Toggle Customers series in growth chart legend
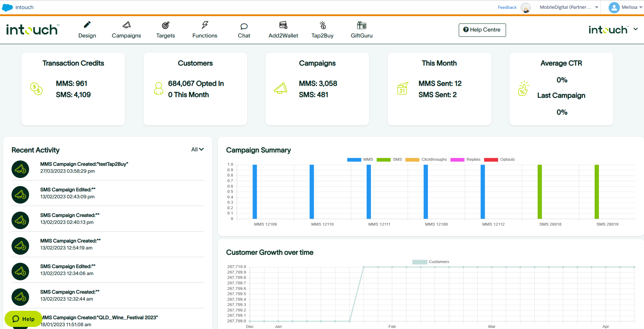644x329 pixels. (420, 262)
